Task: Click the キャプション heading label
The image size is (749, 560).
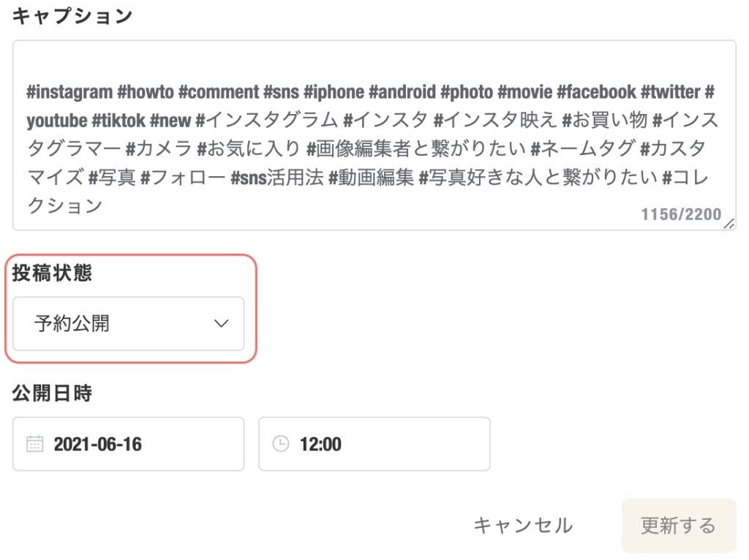Action: tap(72, 16)
